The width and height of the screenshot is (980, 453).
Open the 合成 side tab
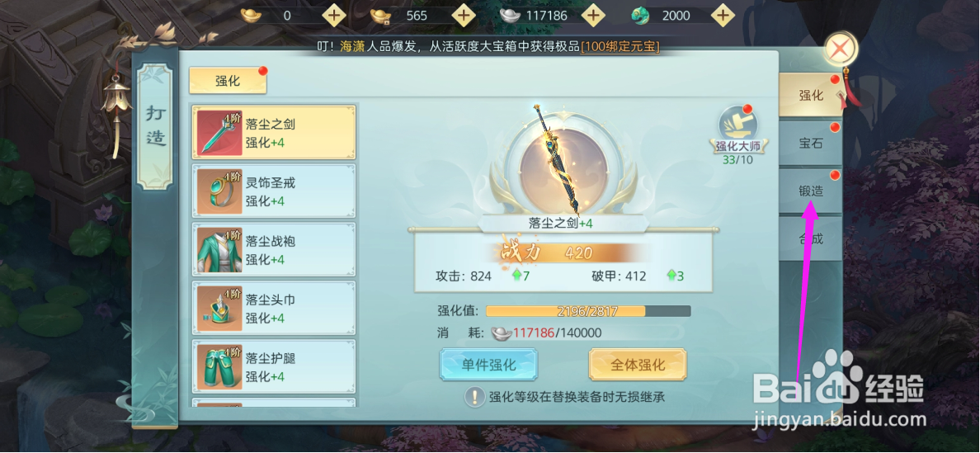[x=811, y=238]
